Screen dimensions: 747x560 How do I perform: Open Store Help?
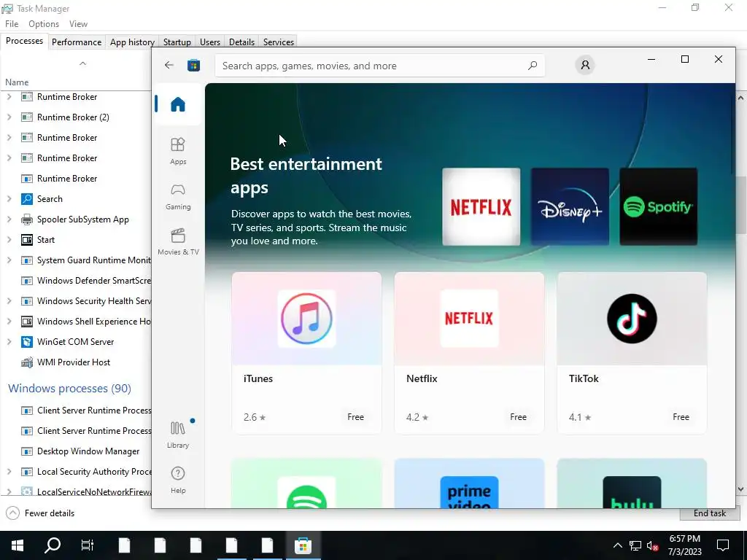point(178,480)
